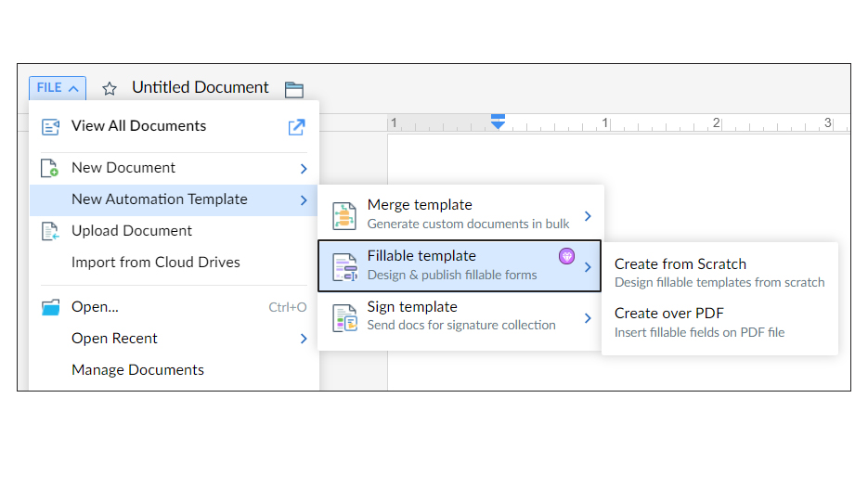Click the Sign template icon

point(344,316)
